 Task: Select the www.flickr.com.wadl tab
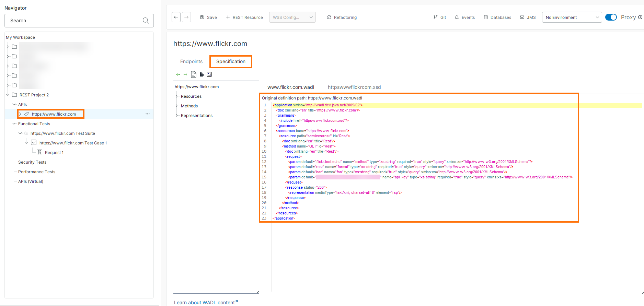coord(291,87)
